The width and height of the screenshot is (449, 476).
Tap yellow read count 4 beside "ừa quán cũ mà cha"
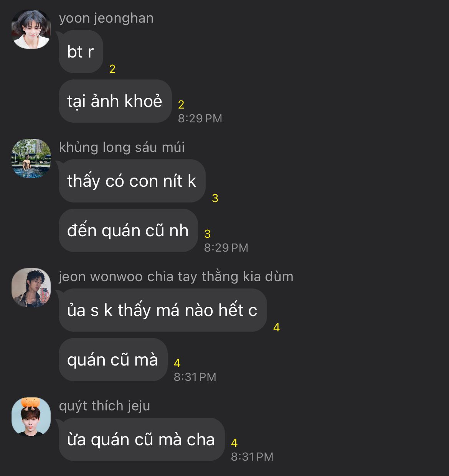click(234, 443)
